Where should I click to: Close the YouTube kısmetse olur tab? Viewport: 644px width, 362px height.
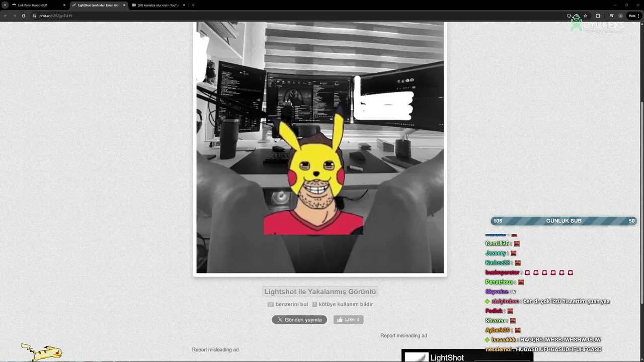184,5
